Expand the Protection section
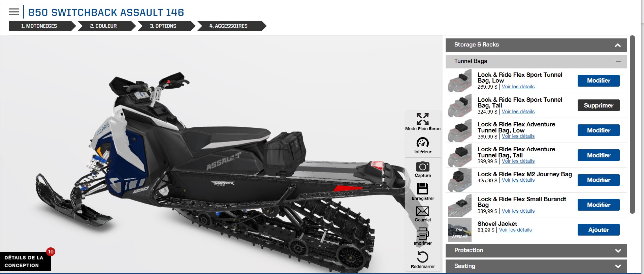 point(536,250)
